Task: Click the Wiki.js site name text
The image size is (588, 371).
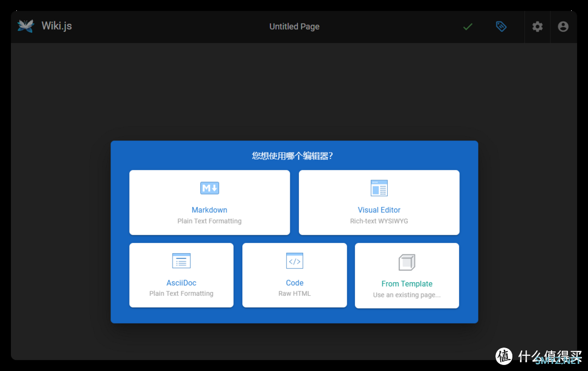Action: pyautogui.click(x=57, y=26)
